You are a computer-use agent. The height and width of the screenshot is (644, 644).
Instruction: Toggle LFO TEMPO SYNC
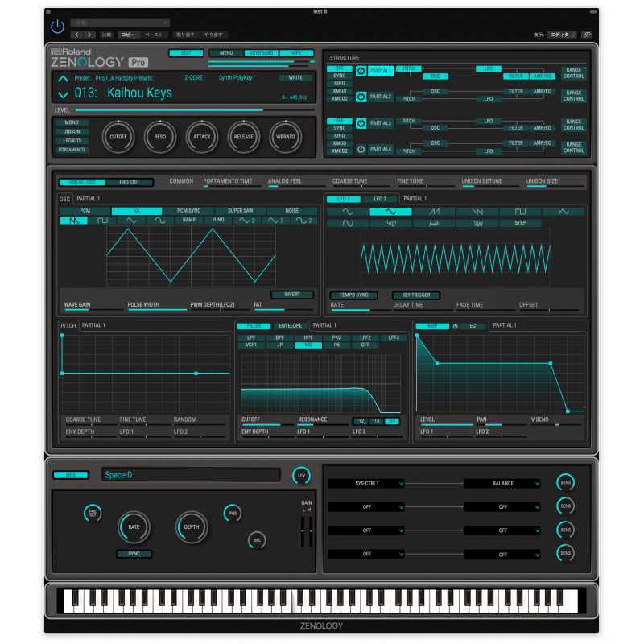pyautogui.click(x=353, y=295)
